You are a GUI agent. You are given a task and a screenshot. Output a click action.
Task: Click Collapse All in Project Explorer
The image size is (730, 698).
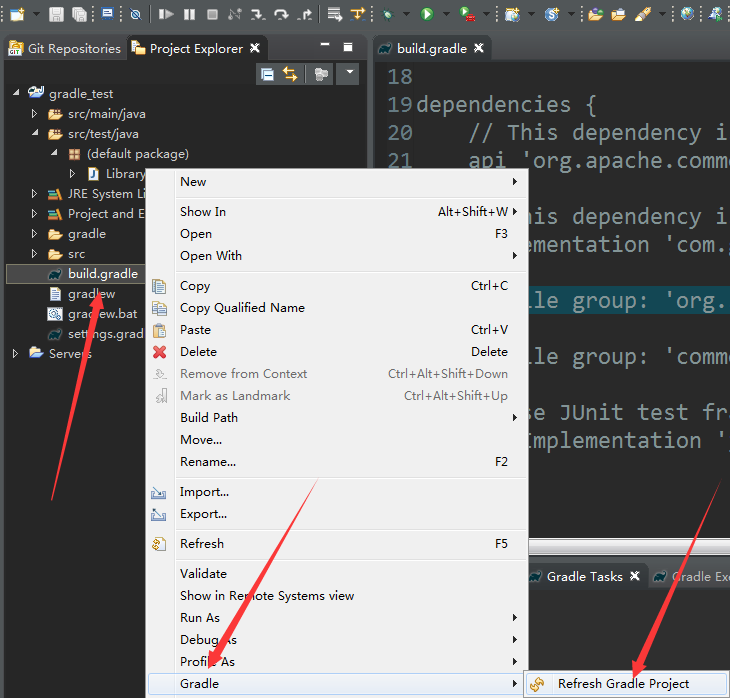(x=268, y=74)
